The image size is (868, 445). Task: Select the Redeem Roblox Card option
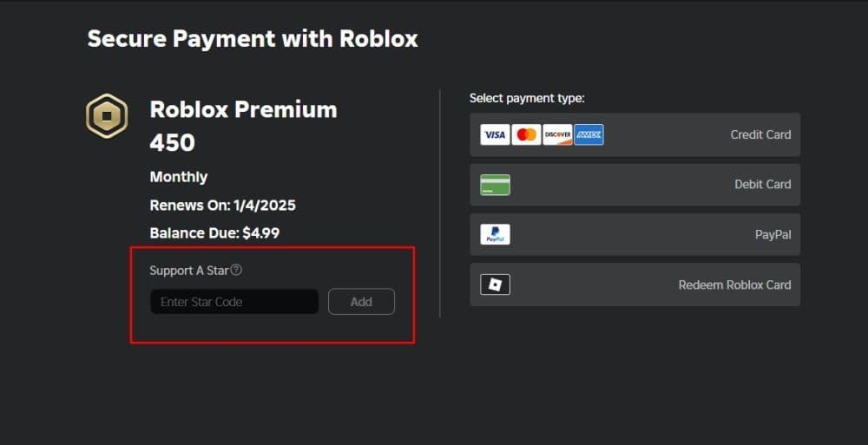click(734, 285)
